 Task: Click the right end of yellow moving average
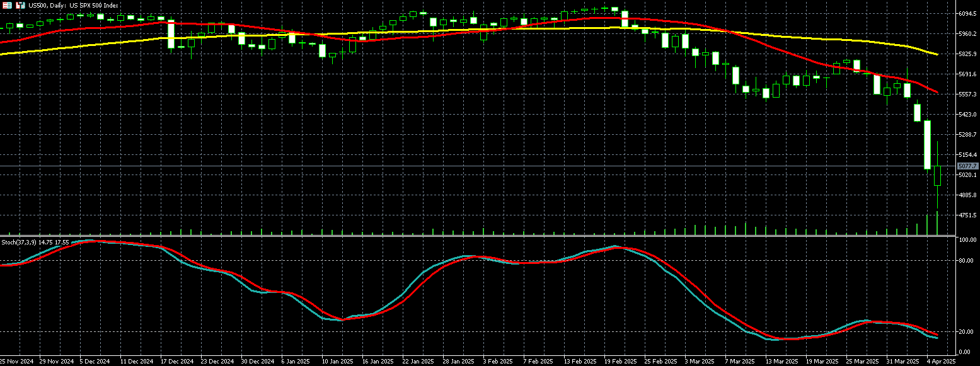[x=937, y=54]
